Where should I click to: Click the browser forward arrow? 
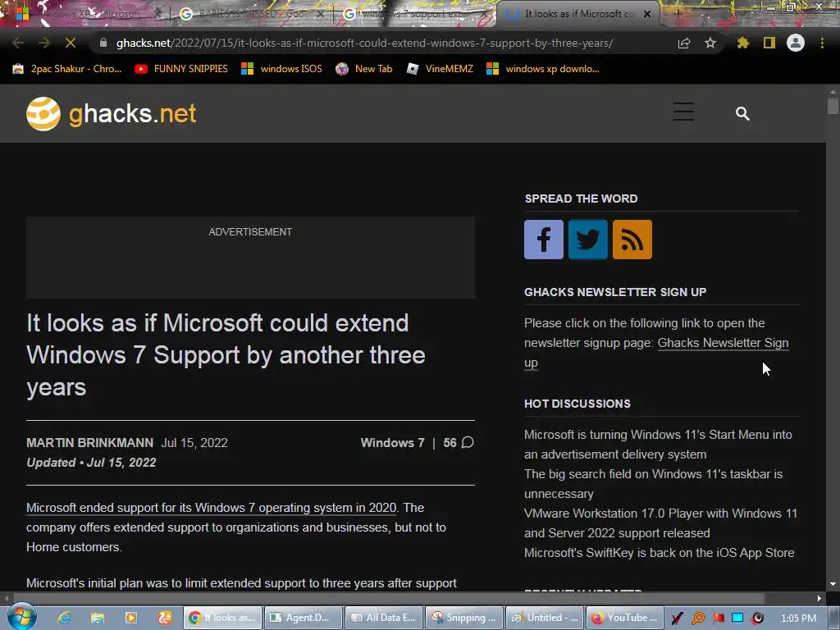44,43
